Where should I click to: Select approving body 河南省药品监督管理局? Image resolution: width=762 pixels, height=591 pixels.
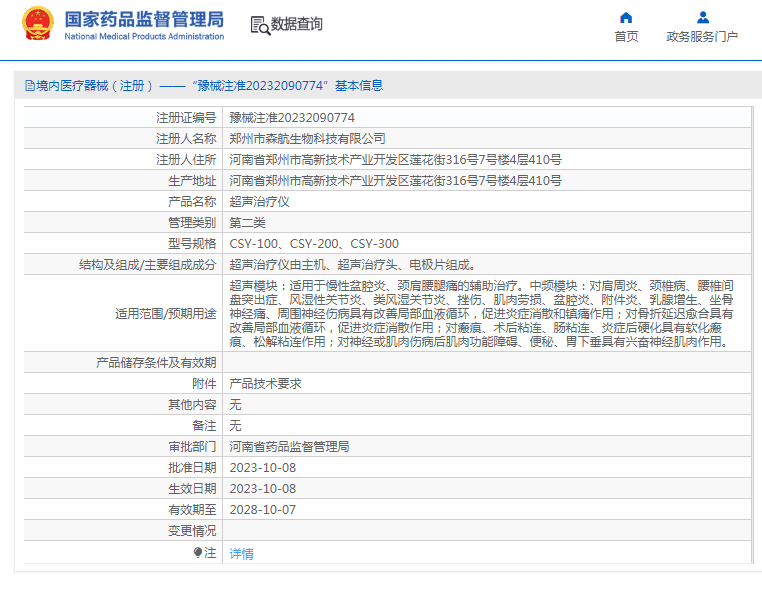coord(289,447)
